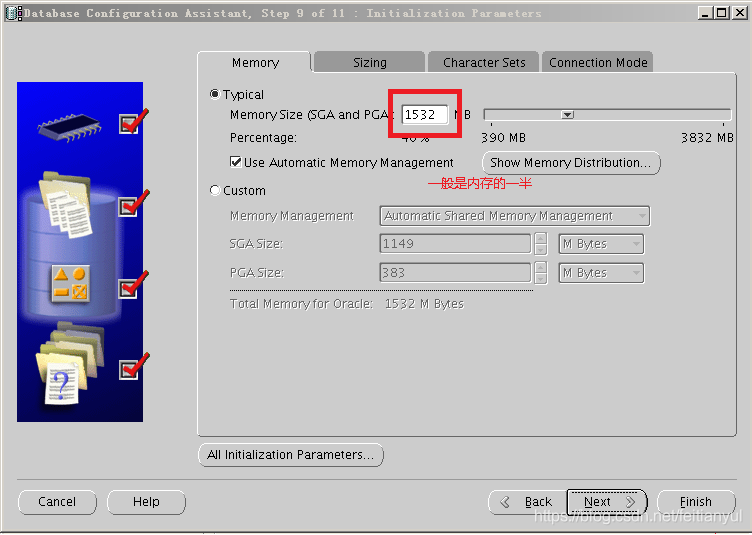
Task: Decrease the PGA Size spinner
Action: [540, 278]
